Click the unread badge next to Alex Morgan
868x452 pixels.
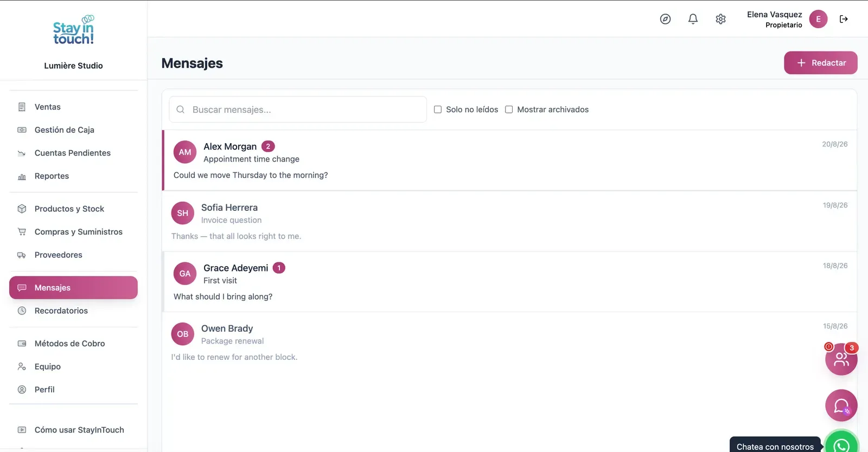(268, 146)
